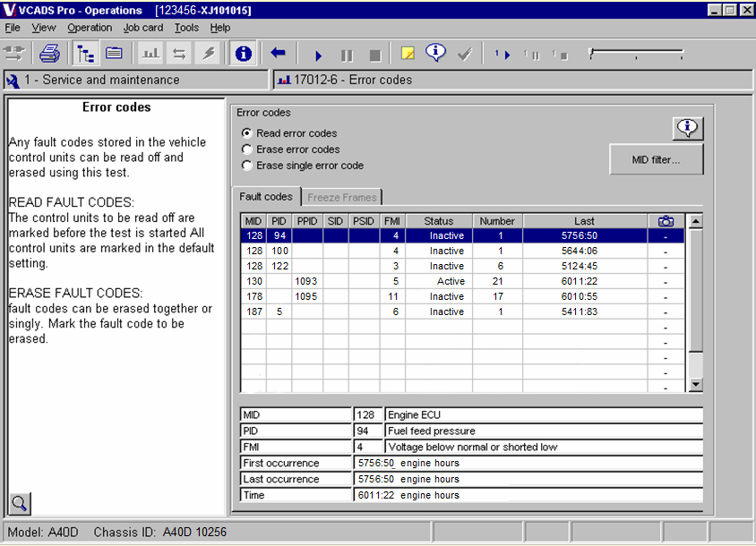
Task: Click the lightning bolt toolbar icon
Action: point(209,54)
